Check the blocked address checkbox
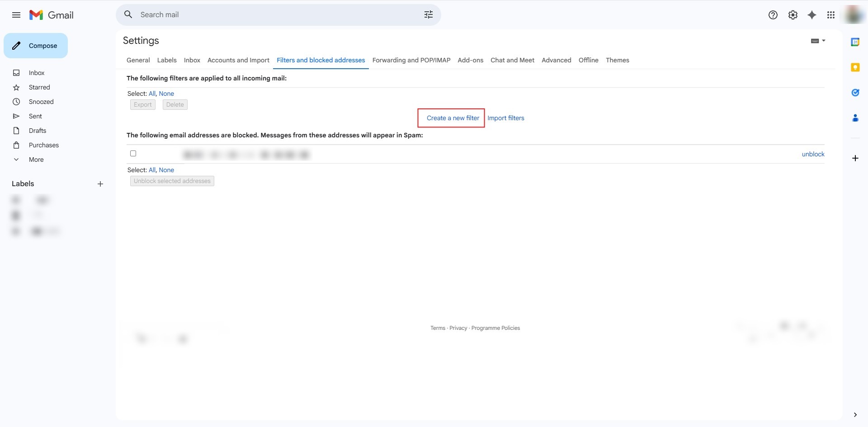Screen dimensions: 868x427 [x=133, y=154]
